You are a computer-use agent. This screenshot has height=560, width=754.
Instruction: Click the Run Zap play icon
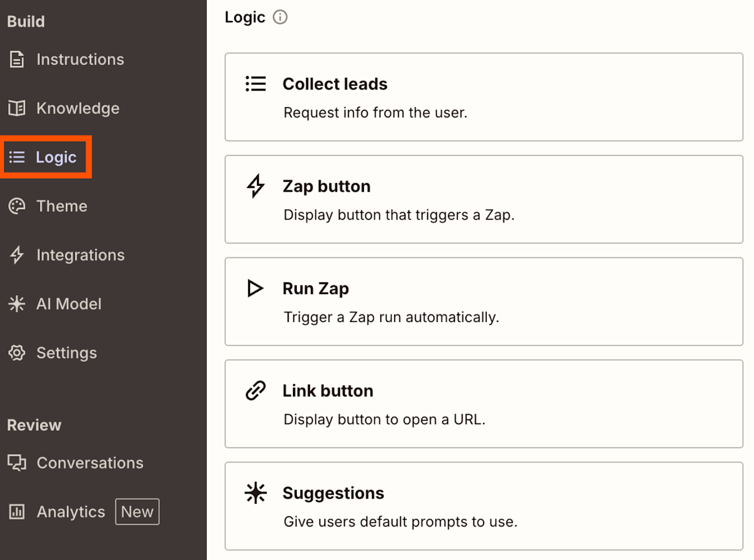(255, 289)
